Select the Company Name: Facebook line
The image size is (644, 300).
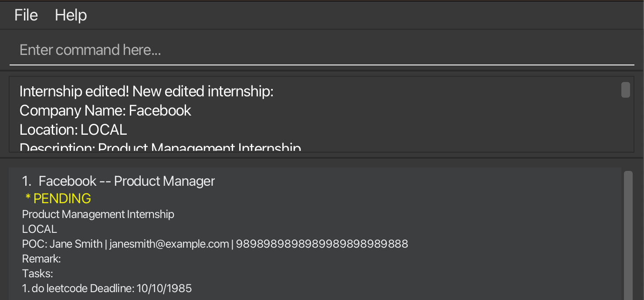(x=105, y=110)
